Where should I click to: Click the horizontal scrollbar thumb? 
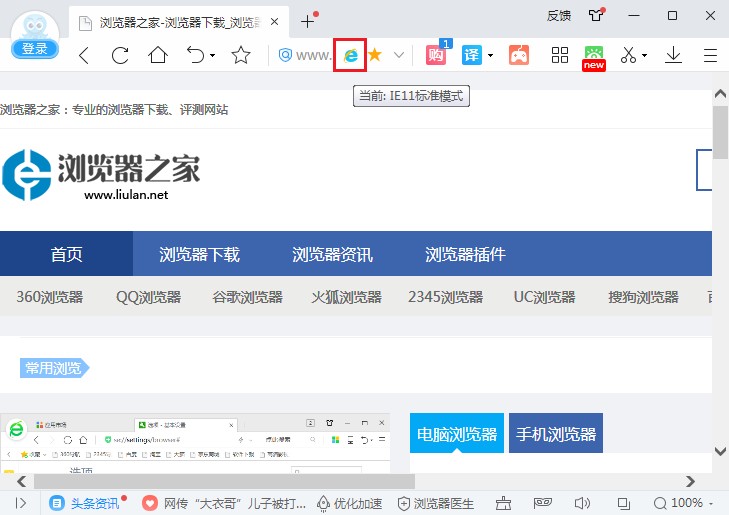(x=224, y=482)
